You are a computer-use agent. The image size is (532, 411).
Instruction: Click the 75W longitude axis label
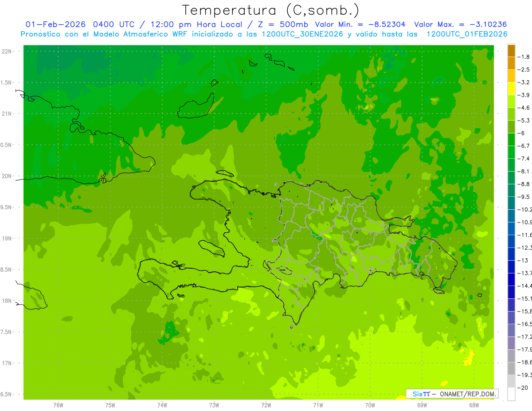click(110, 405)
